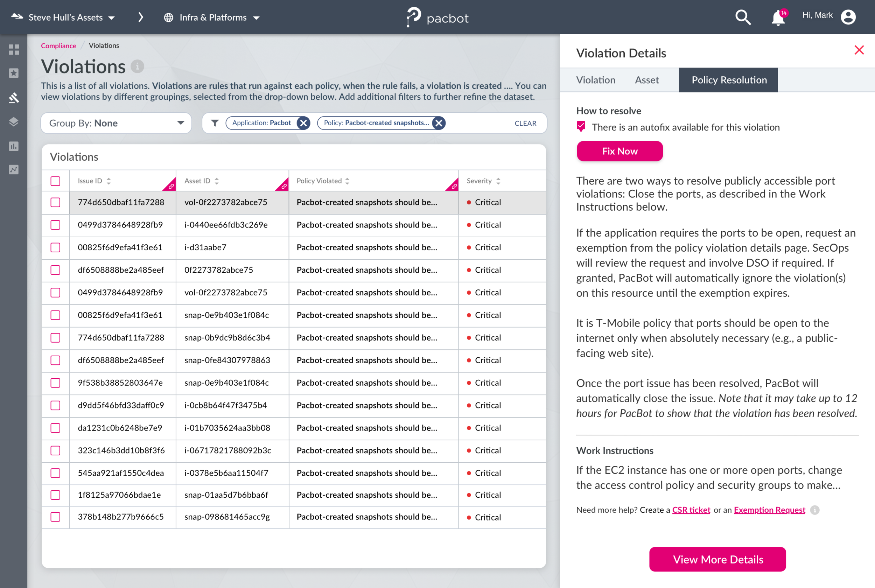This screenshot has width=875, height=588.
Task: Remove the Application: Pacbot filter chip
Action: coord(303,123)
